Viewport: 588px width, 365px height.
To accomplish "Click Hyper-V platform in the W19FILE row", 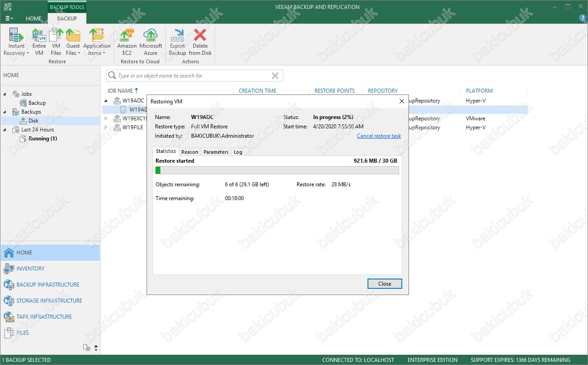I will 476,127.
